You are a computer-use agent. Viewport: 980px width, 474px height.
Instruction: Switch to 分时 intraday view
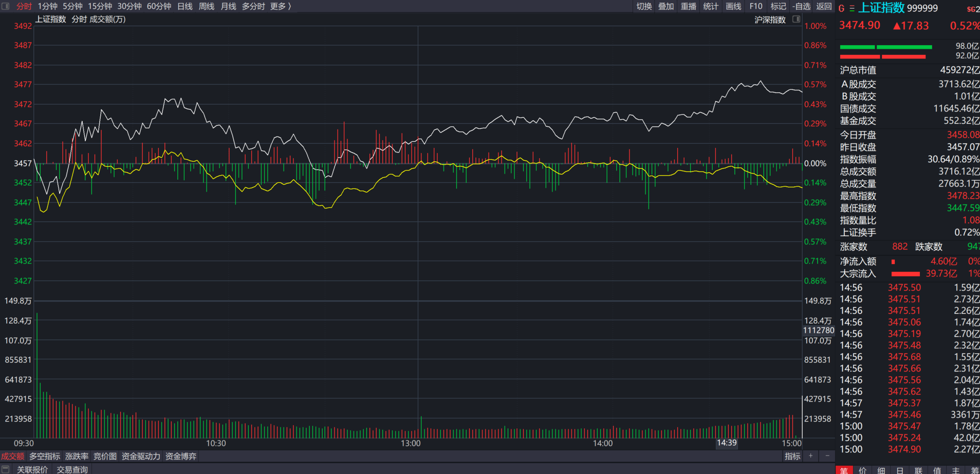24,6
